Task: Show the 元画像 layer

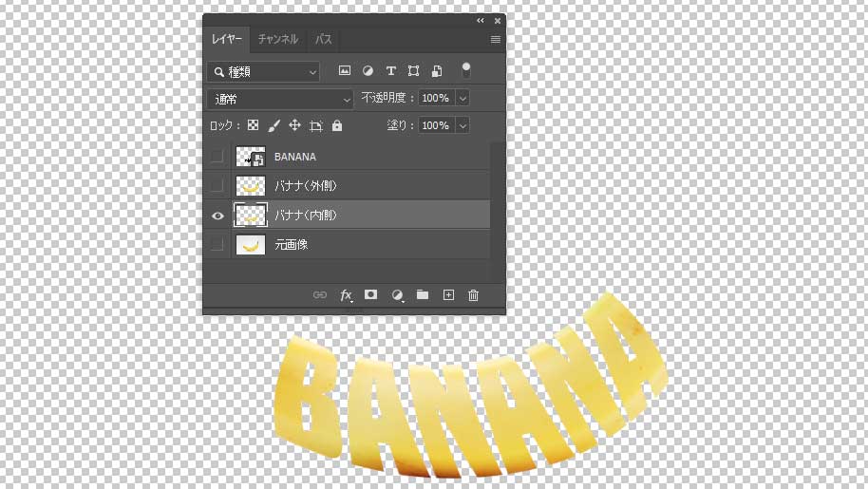Action: 217,244
